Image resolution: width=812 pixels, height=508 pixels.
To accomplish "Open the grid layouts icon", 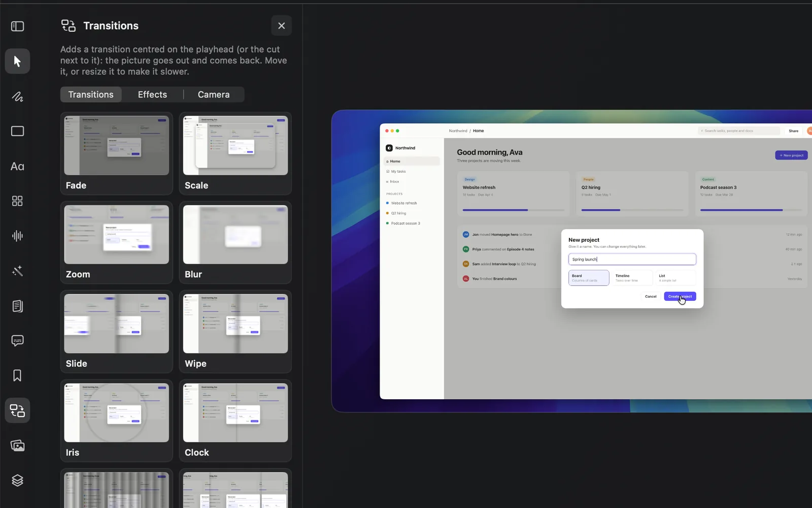I will pos(17,201).
